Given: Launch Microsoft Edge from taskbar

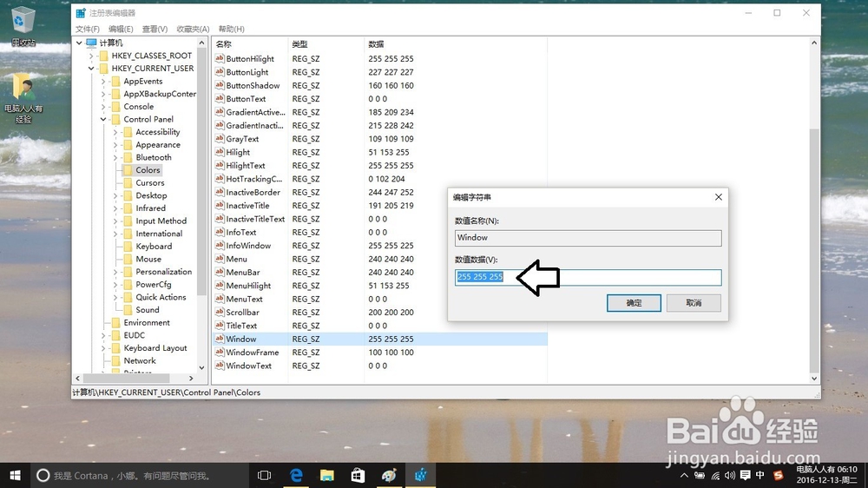Looking at the screenshot, I should click(x=296, y=475).
